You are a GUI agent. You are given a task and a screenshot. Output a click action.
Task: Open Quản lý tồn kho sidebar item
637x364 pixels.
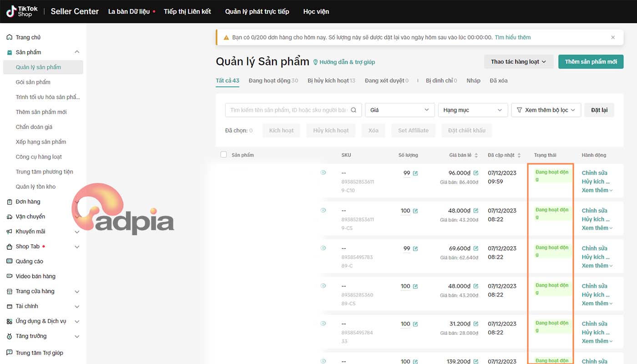click(x=35, y=187)
